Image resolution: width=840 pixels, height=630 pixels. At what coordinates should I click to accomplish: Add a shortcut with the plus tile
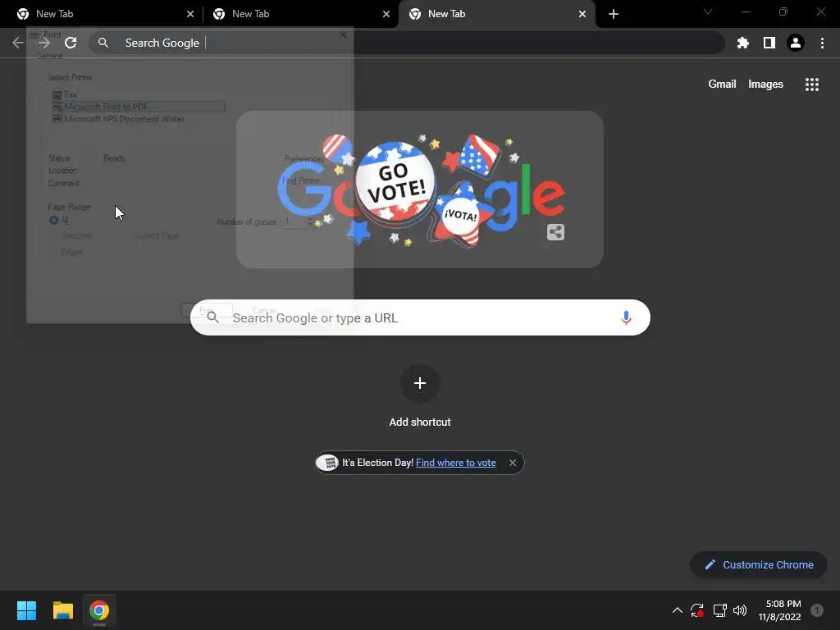[420, 383]
